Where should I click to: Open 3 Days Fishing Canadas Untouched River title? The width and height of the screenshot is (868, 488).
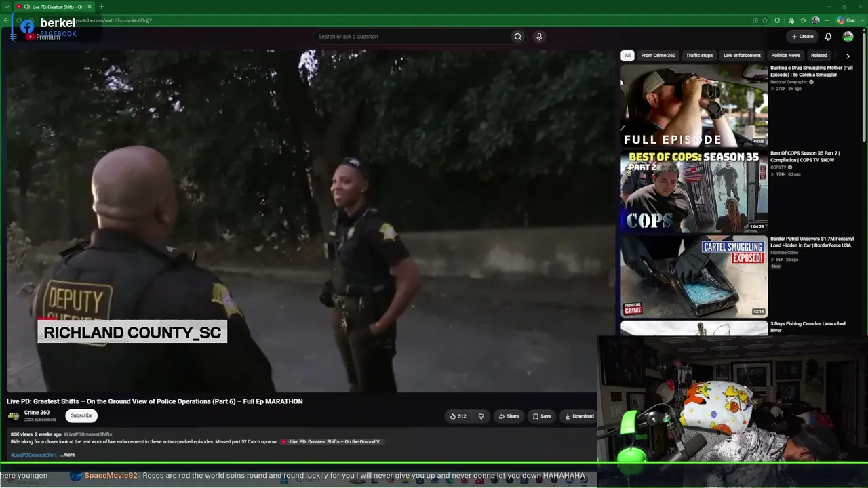pos(808,327)
